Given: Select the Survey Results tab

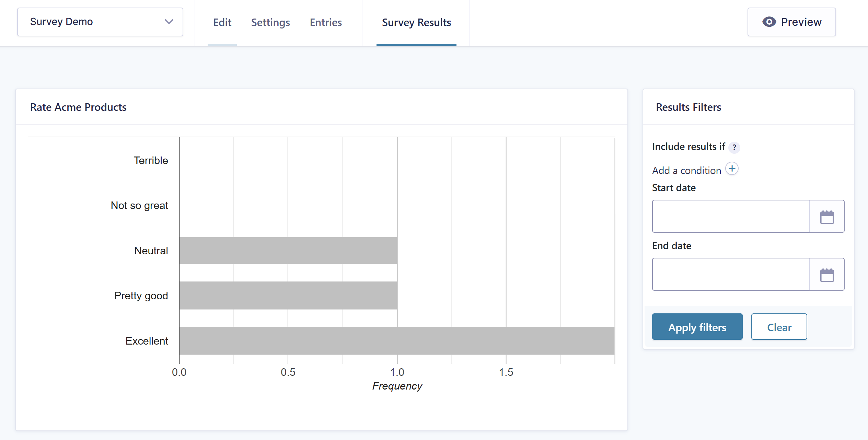Looking at the screenshot, I should pyautogui.click(x=416, y=23).
